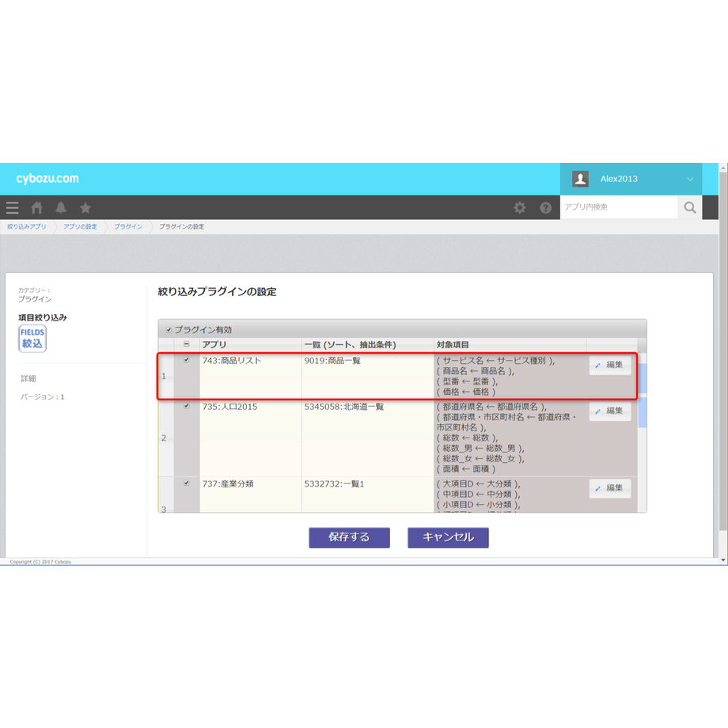Click the 一覧 (ソート、抽出条件) column header
Image resolution: width=728 pixels, height=728 pixels.
(368, 345)
